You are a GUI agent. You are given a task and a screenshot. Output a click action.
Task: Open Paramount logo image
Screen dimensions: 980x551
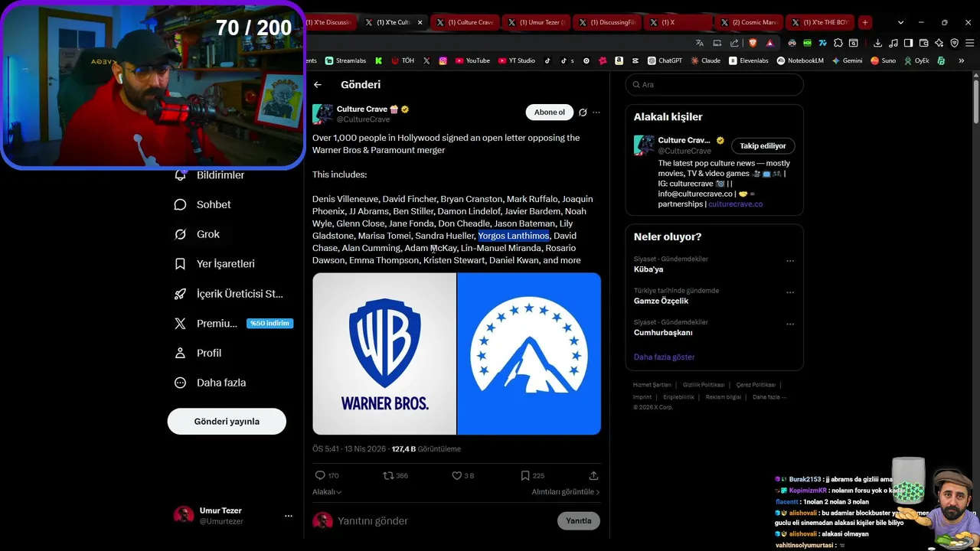[529, 354]
